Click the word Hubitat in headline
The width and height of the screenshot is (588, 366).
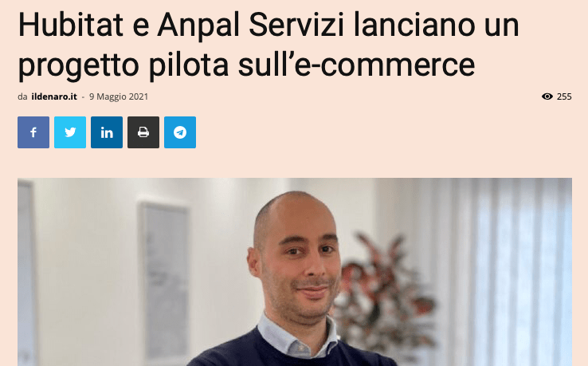click(70, 25)
